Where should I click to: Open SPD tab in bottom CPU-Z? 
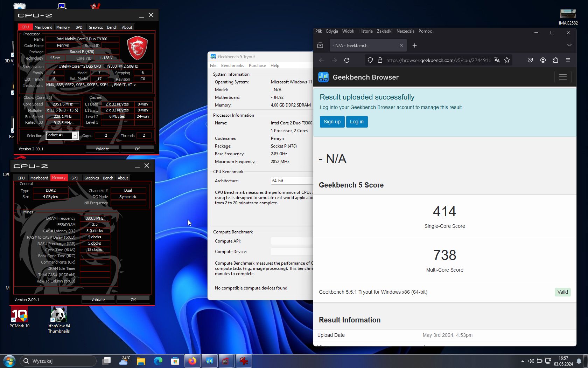click(75, 178)
